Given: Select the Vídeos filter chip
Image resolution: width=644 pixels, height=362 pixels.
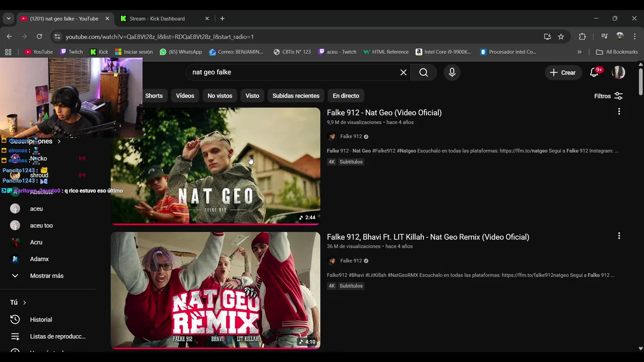Looking at the screenshot, I should pyautogui.click(x=185, y=96).
